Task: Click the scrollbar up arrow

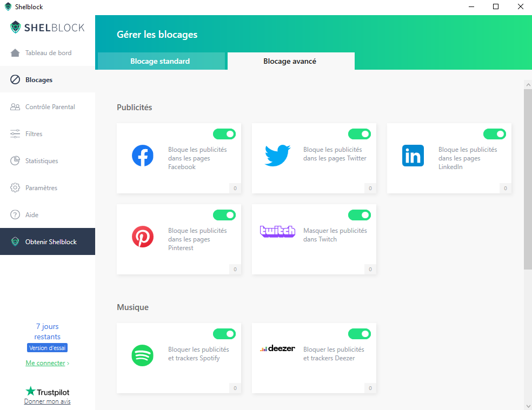Action: 528,85
